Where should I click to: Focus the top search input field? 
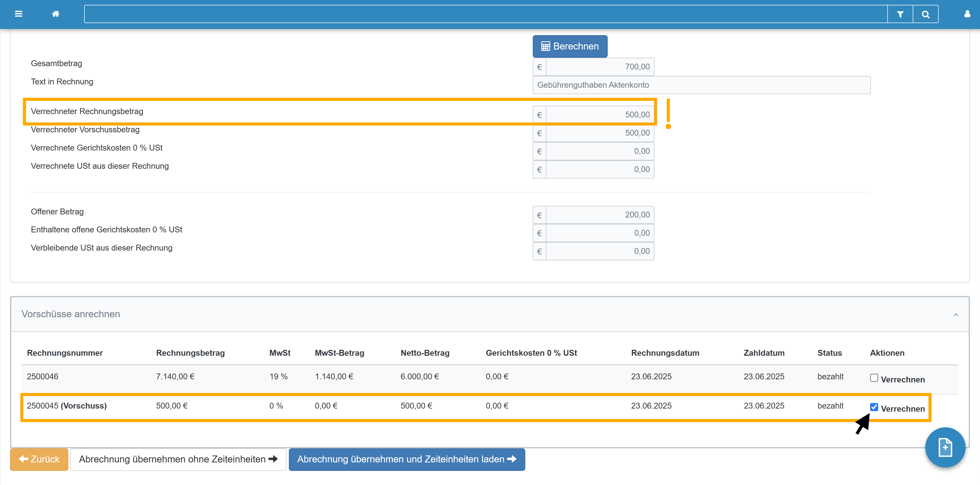click(486, 14)
